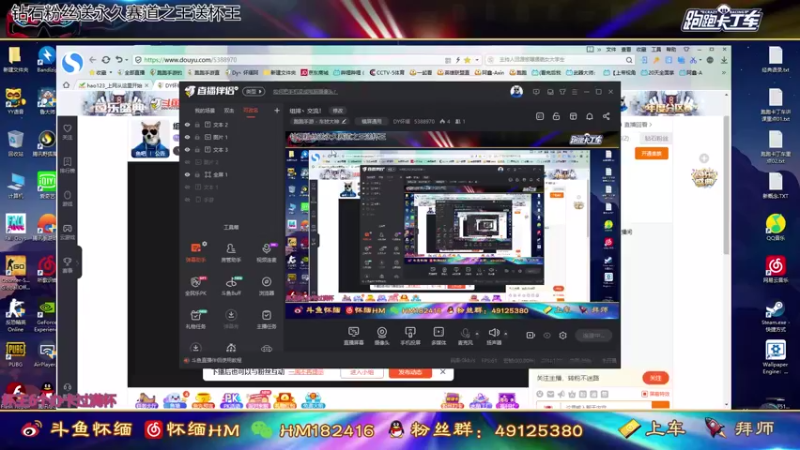Switch to the hao123 browser tab

(x=114, y=85)
